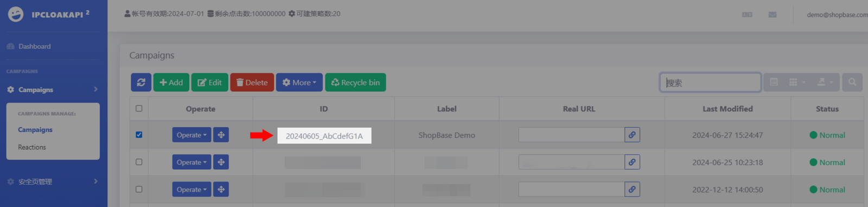The height and width of the screenshot is (207, 868).
Task: Tick the select-all checkbox in the header
Action: click(139, 109)
